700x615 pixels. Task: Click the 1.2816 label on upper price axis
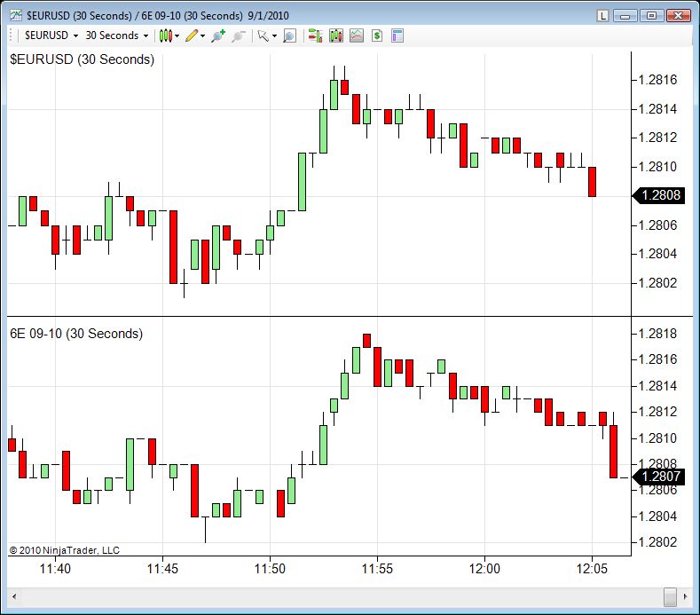pyautogui.click(x=657, y=80)
